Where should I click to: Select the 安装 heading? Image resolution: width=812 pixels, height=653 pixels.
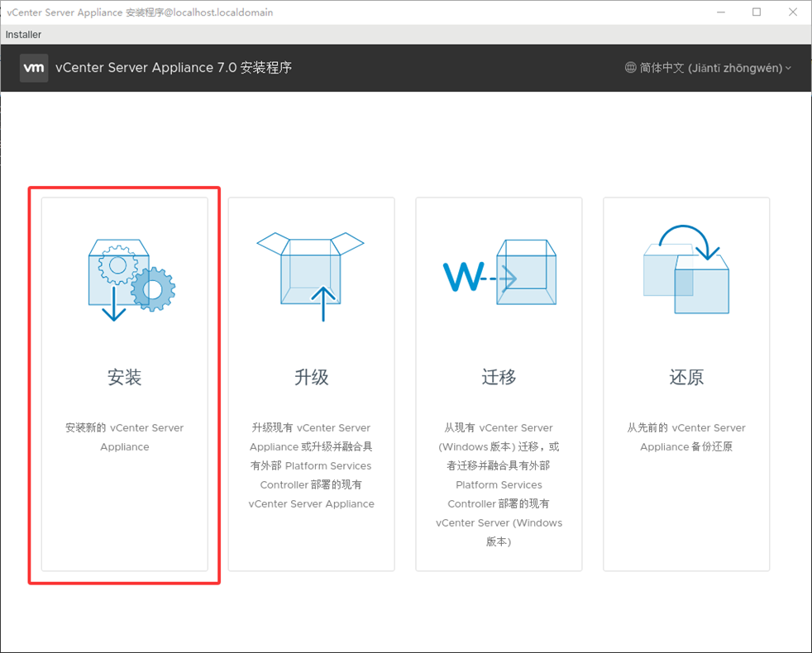click(x=125, y=377)
